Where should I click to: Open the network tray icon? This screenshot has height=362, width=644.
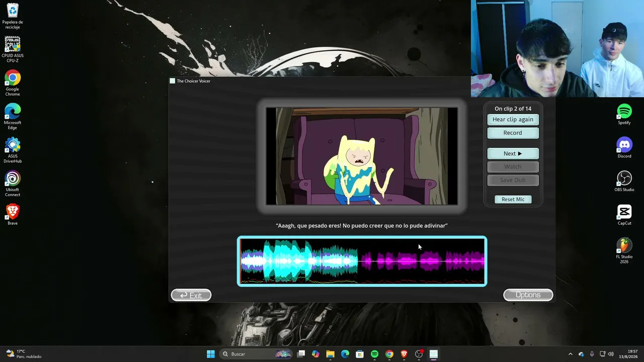click(x=603, y=354)
